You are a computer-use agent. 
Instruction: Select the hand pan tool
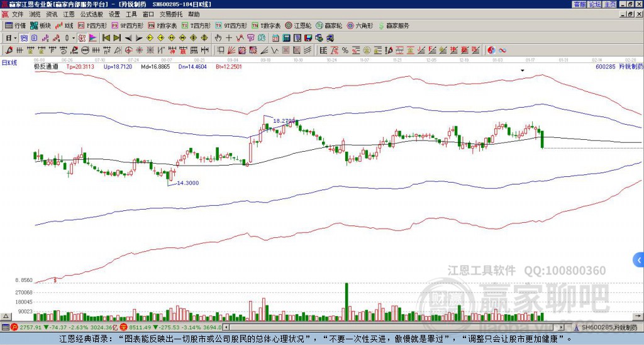[218, 38]
